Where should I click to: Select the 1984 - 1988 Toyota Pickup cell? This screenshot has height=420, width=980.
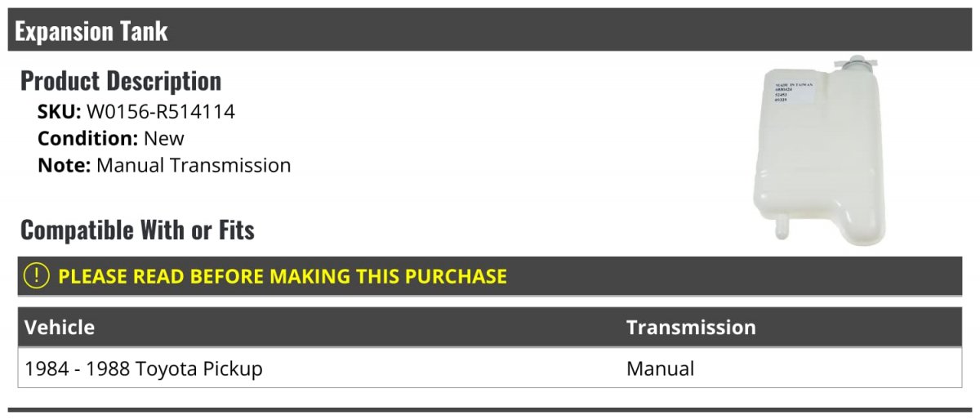pyautogui.click(x=144, y=369)
